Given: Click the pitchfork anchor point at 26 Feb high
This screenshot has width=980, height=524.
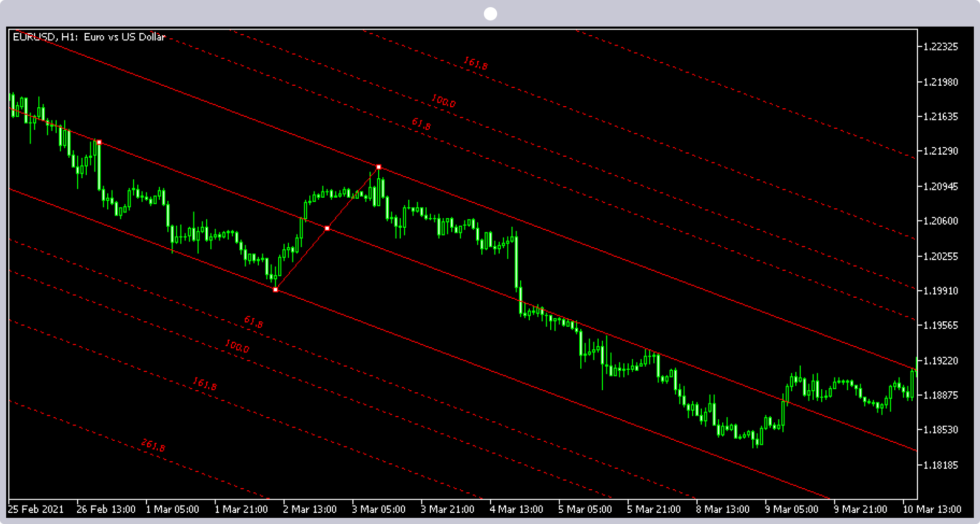Looking at the screenshot, I should tap(99, 142).
